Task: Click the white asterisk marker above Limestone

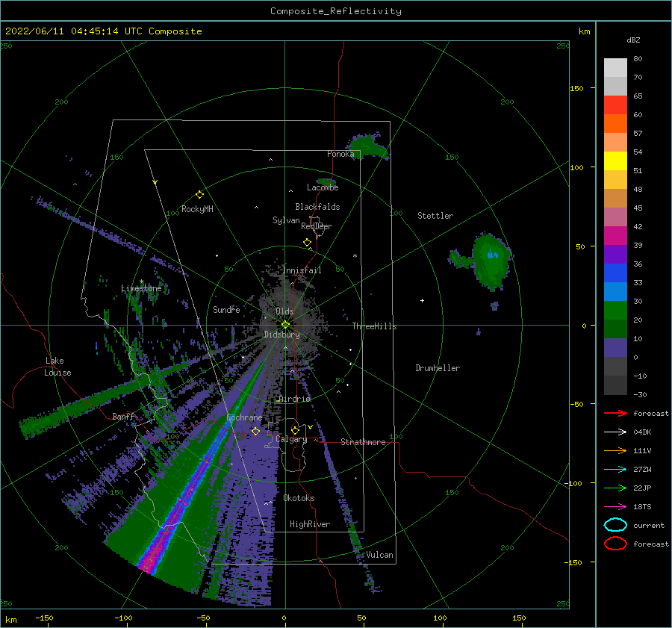Action: (x=141, y=282)
